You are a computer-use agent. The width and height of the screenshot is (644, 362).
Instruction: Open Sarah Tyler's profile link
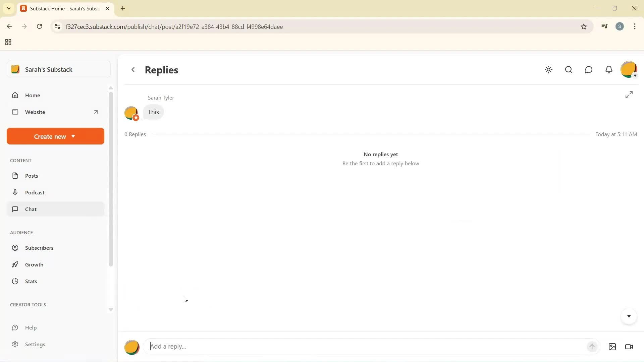161,98
